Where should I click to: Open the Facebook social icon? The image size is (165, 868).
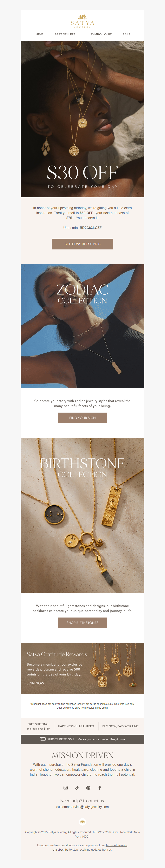coord(99,788)
